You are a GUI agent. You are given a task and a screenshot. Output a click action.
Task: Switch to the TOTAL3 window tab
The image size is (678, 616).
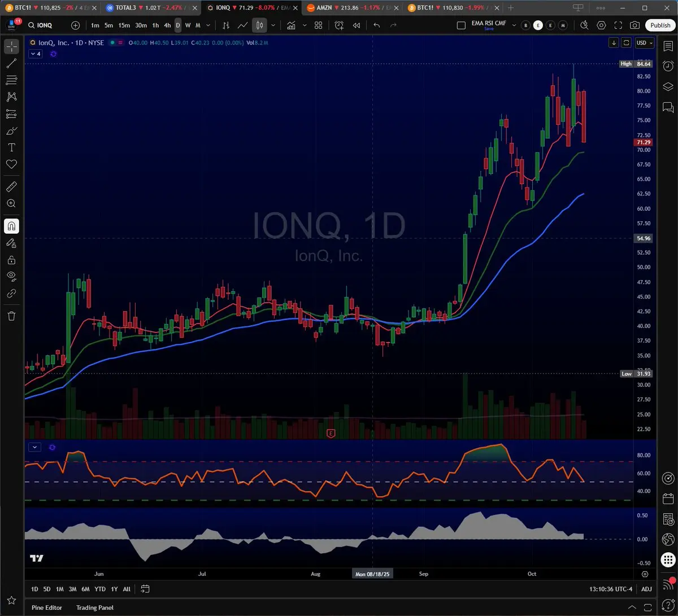[x=151, y=8]
